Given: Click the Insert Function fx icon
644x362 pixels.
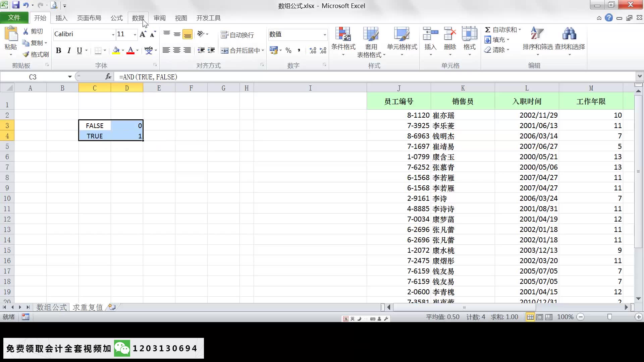Looking at the screenshot, I should click(108, 77).
